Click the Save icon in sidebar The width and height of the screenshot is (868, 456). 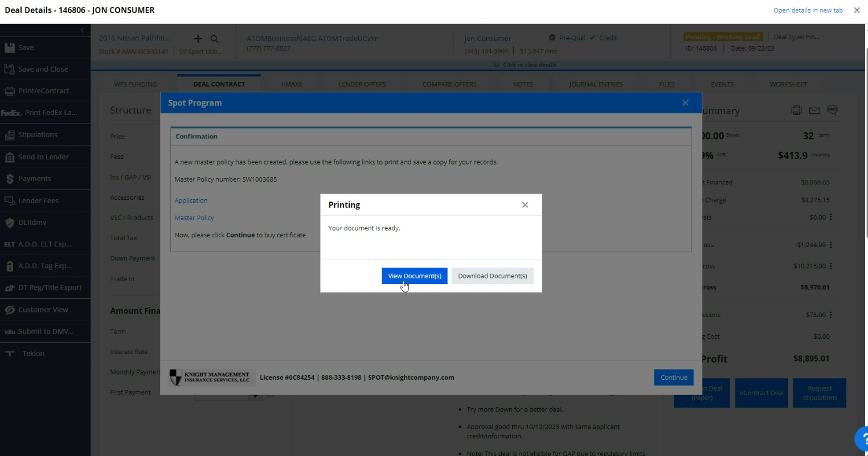point(10,48)
